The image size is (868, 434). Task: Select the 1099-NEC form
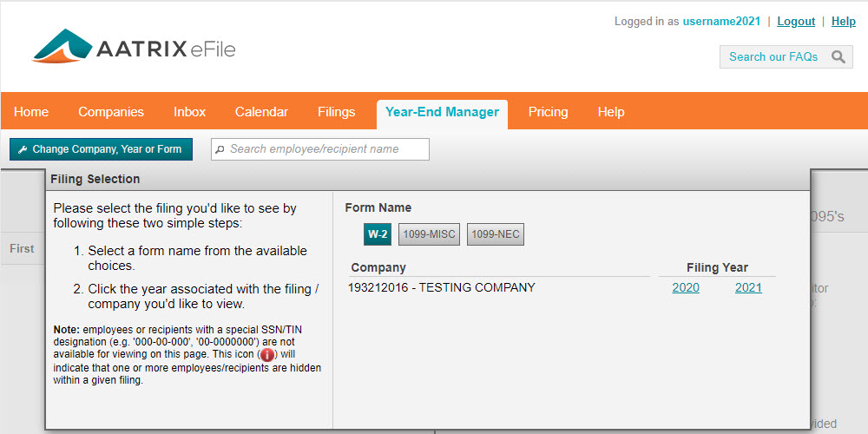click(496, 234)
